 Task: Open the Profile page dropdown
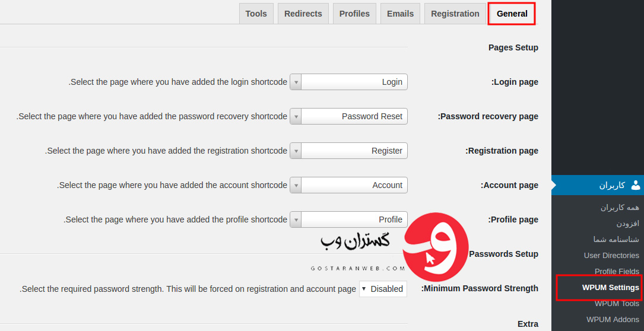[x=348, y=219]
